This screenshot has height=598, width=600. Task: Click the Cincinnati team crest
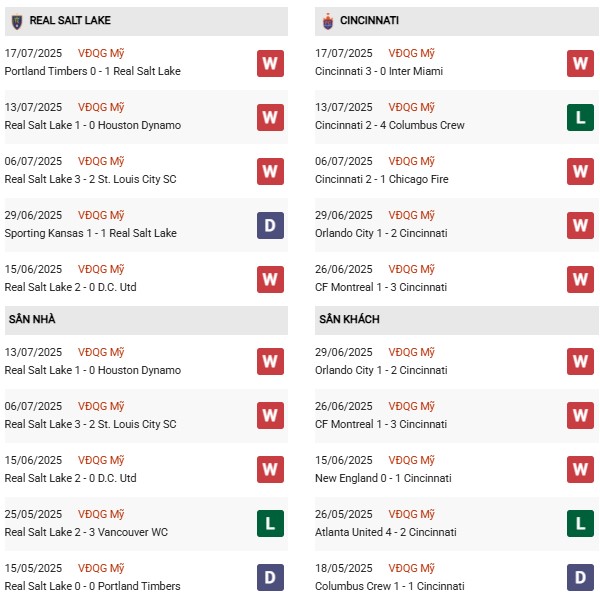[327, 20]
